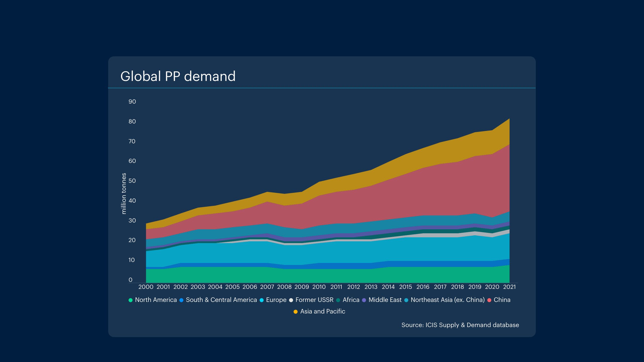644x362 pixels.
Task: Click the 90 y-axis tick label
Action: click(132, 102)
